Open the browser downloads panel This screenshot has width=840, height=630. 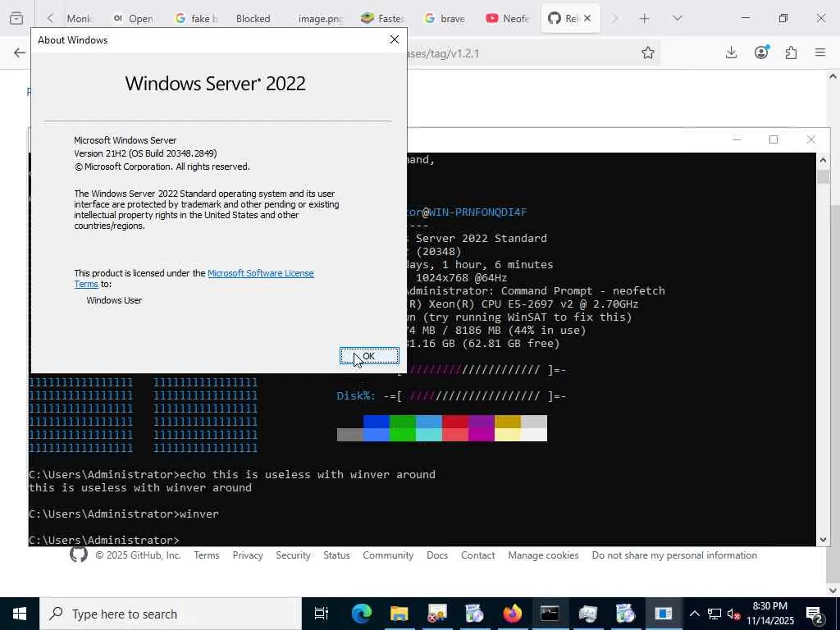click(731, 52)
